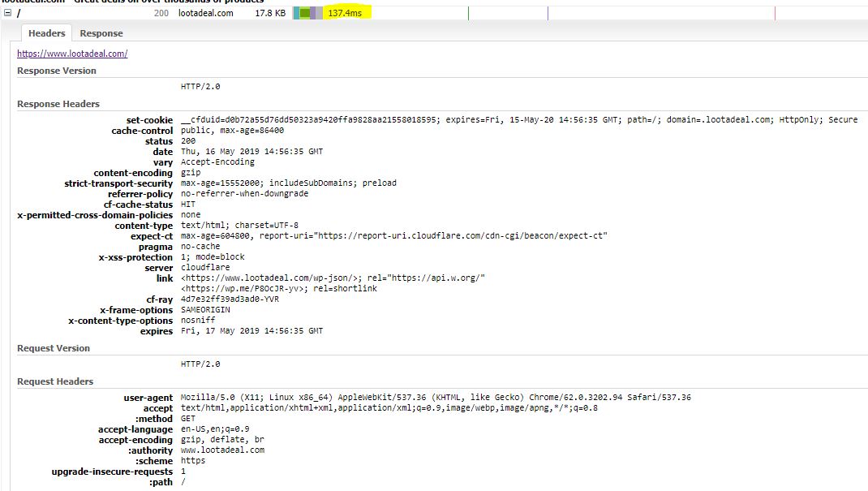Image resolution: width=868 pixels, height=491 pixels.
Task: Switch to the Response tab
Action: [101, 33]
